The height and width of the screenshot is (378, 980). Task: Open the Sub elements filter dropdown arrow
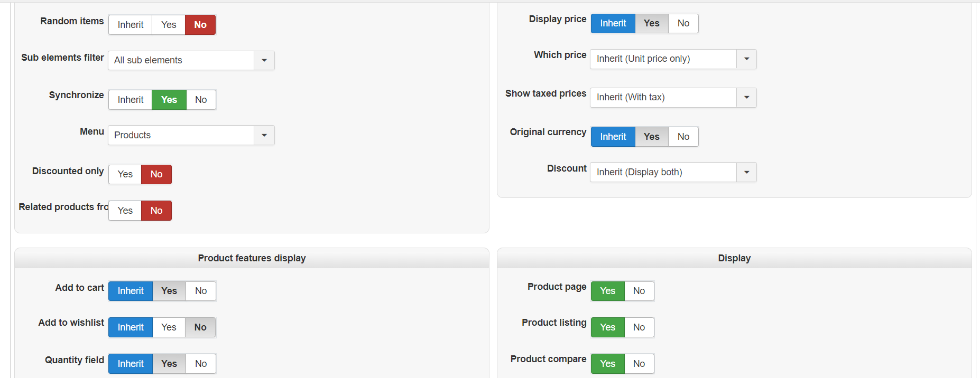coord(264,60)
